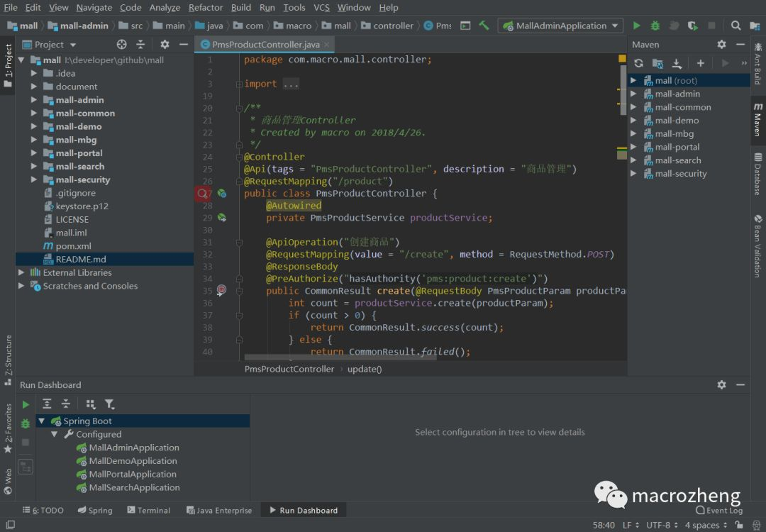Toggle Database tool window sidebar button
766x532 pixels.
[757, 174]
